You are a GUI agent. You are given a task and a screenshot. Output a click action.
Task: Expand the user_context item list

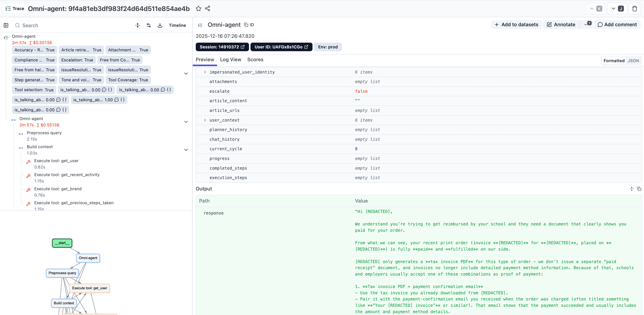[205, 120]
